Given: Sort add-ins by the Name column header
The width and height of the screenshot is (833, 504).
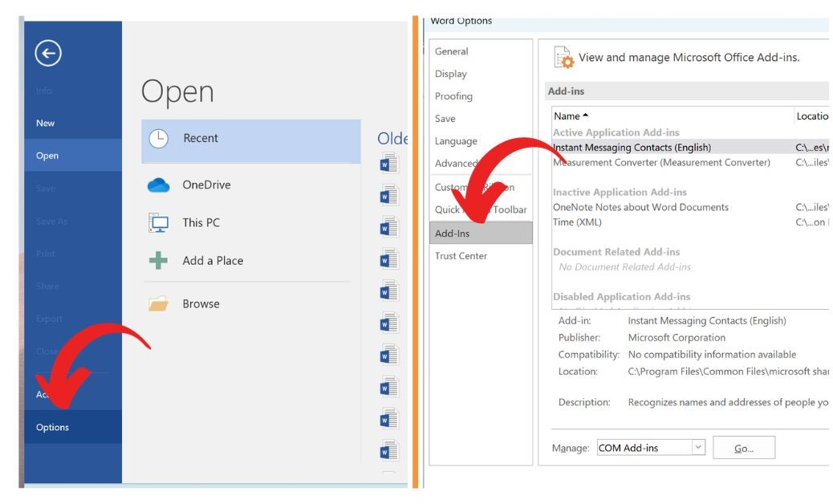Looking at the screenshot, I should tap(571, 116).
